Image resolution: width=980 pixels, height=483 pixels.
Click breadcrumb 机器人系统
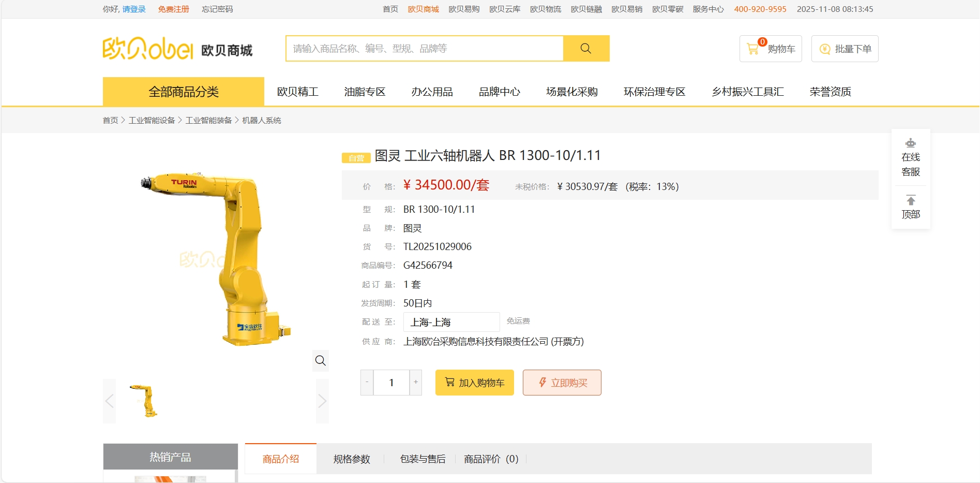pyautogui.click(x=262, y=120)
